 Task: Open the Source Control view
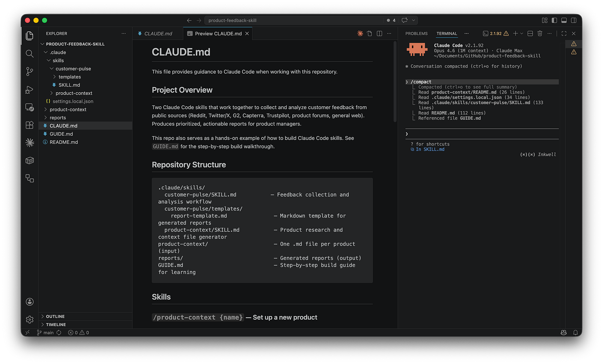click(x=29, y=72)
